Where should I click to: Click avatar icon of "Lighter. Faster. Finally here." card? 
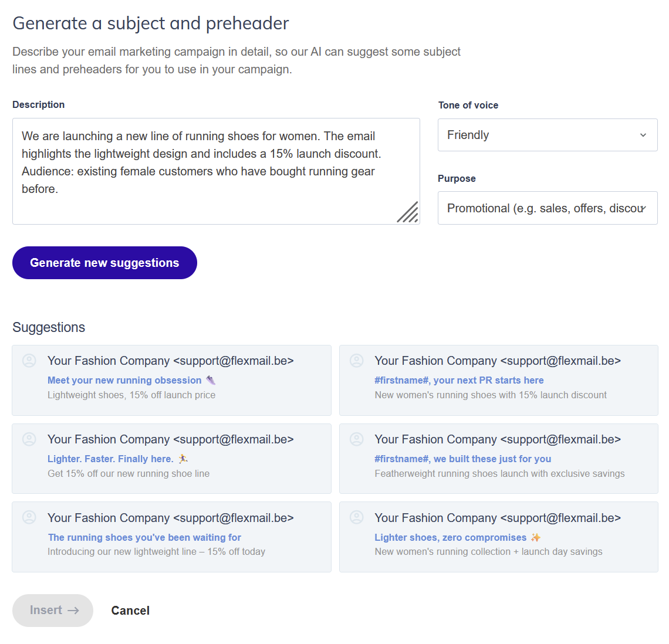29,439
